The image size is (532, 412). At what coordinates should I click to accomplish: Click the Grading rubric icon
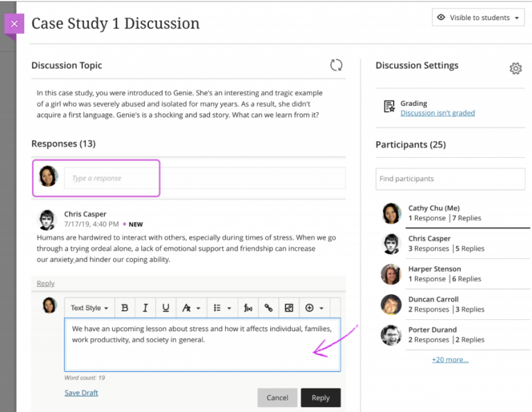pyautogui.click(x=389, y=107)
